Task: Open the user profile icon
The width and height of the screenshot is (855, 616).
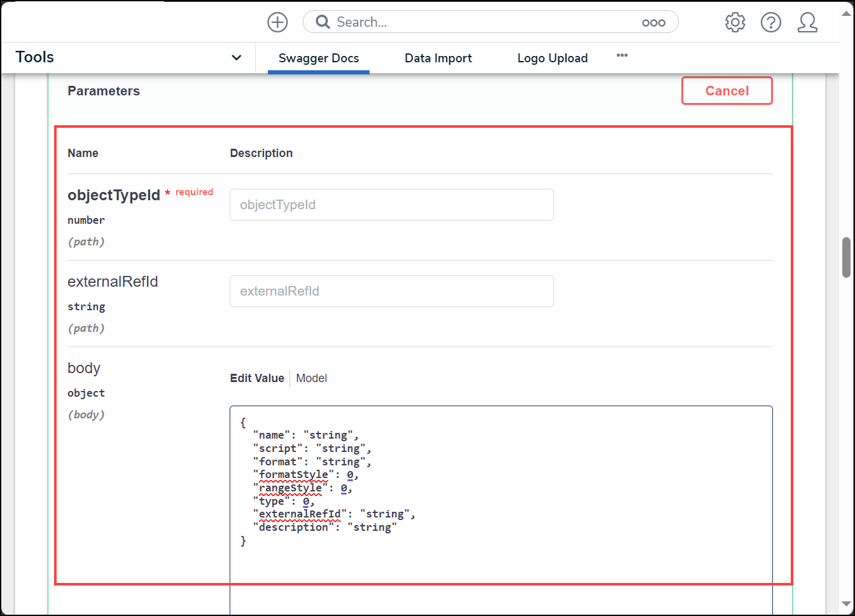Action: click(x=807, y=22)
